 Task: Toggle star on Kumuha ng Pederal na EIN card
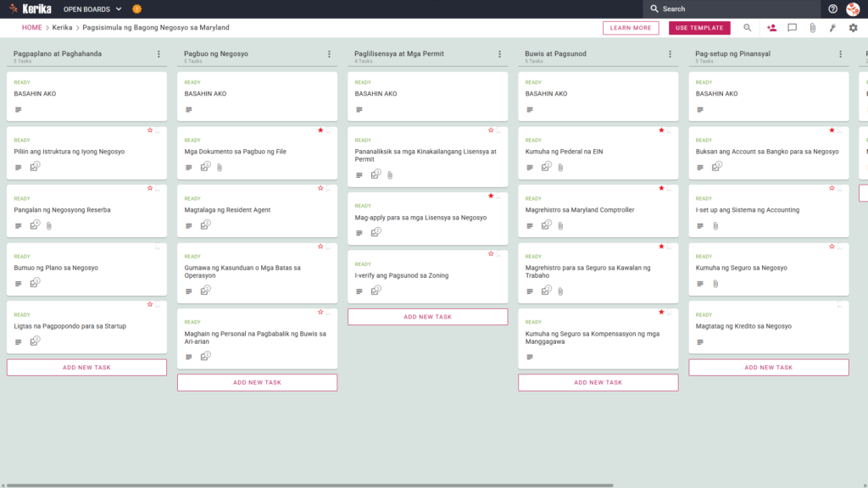click(661, 130)
